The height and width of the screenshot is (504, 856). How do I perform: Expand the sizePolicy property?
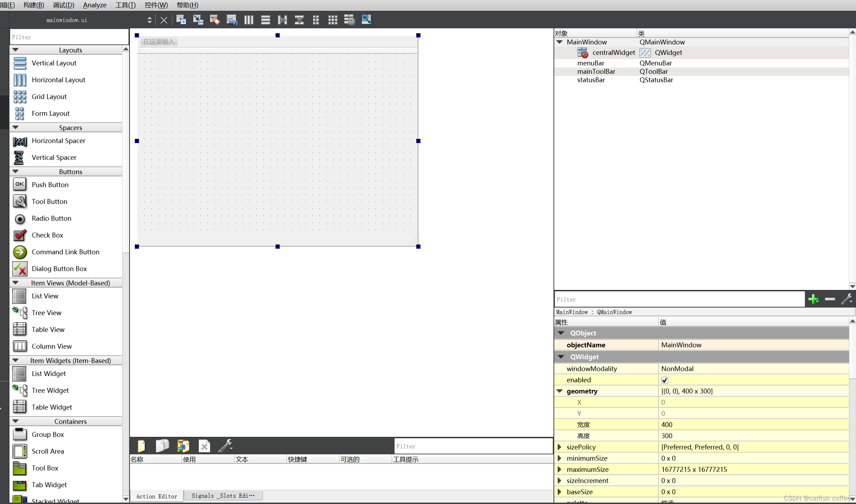[x=559, y=447]
